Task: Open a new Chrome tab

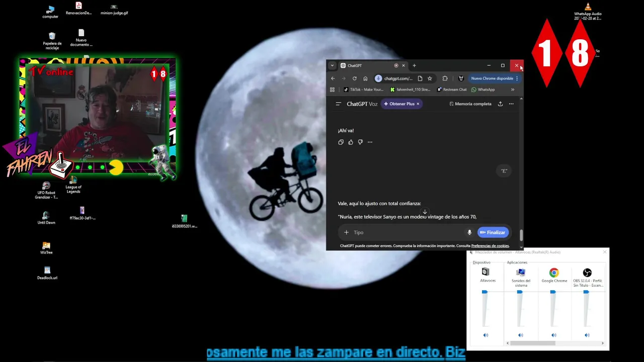Action: coord(414,65)
